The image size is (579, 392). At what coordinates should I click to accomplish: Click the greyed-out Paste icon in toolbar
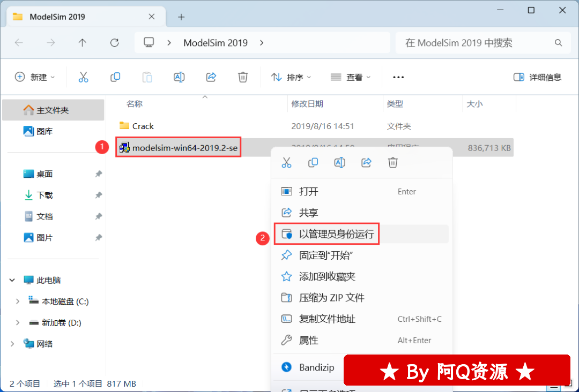147,77
